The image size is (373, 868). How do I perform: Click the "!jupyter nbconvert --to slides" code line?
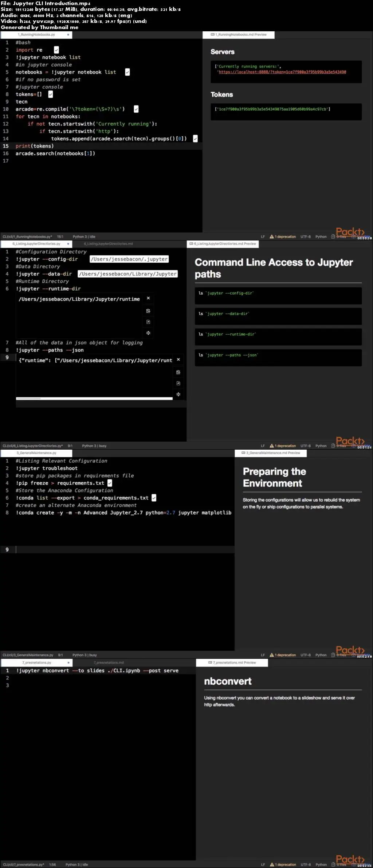tap(97, 670)
